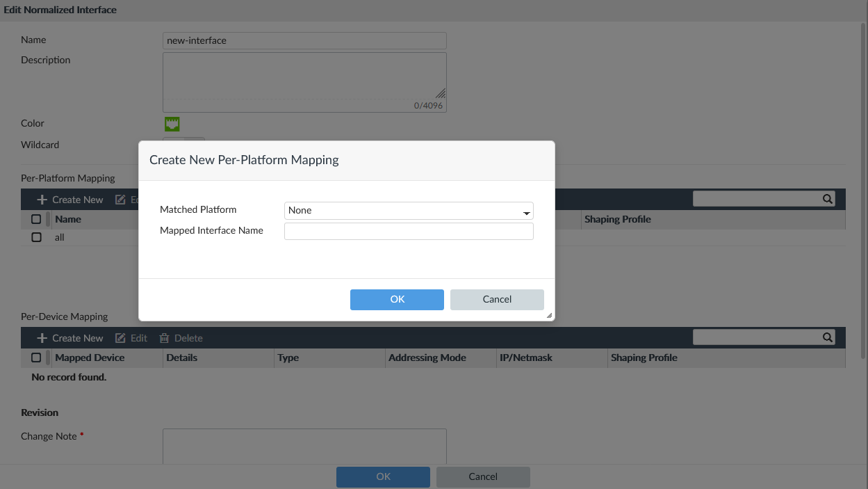
Task: Click the Description text area
Action: [304, 82]
